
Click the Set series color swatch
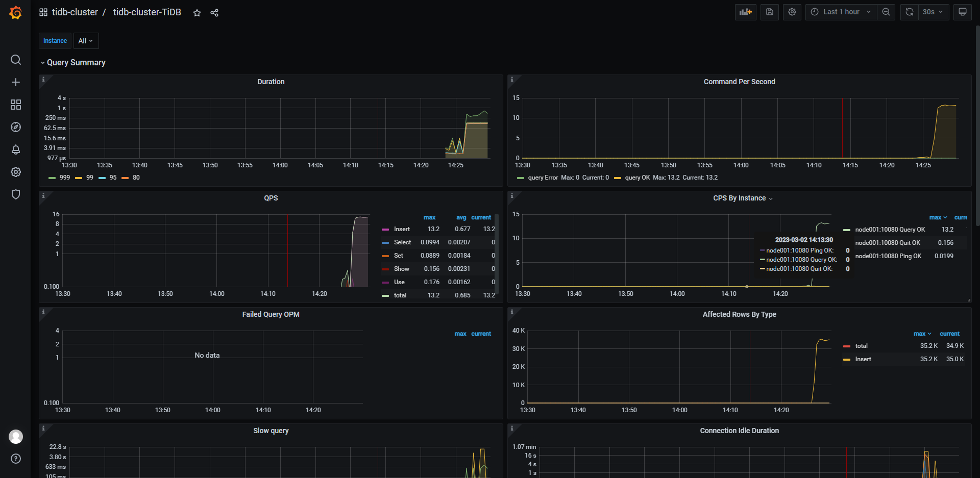pyautogui.click(x=385, y=256)
